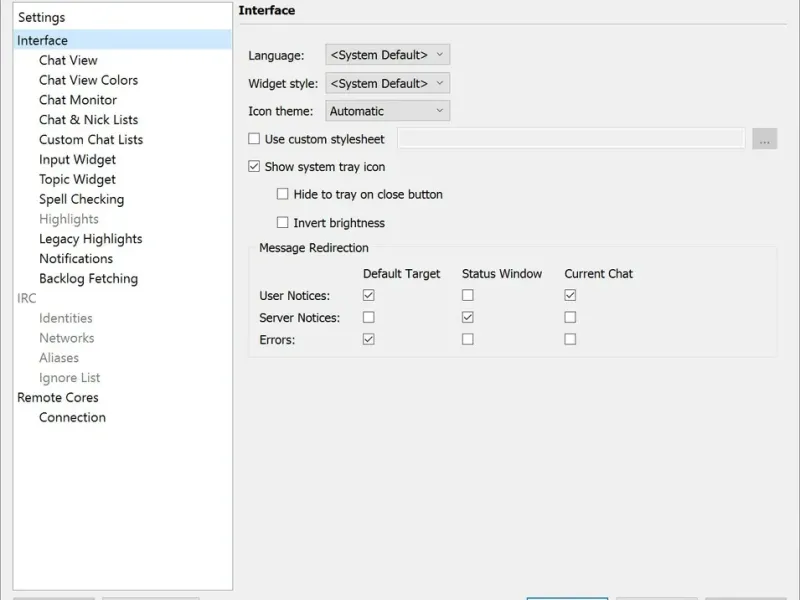800x600 pixels.
Task: Open the Networks settings page
Action: 66,338
